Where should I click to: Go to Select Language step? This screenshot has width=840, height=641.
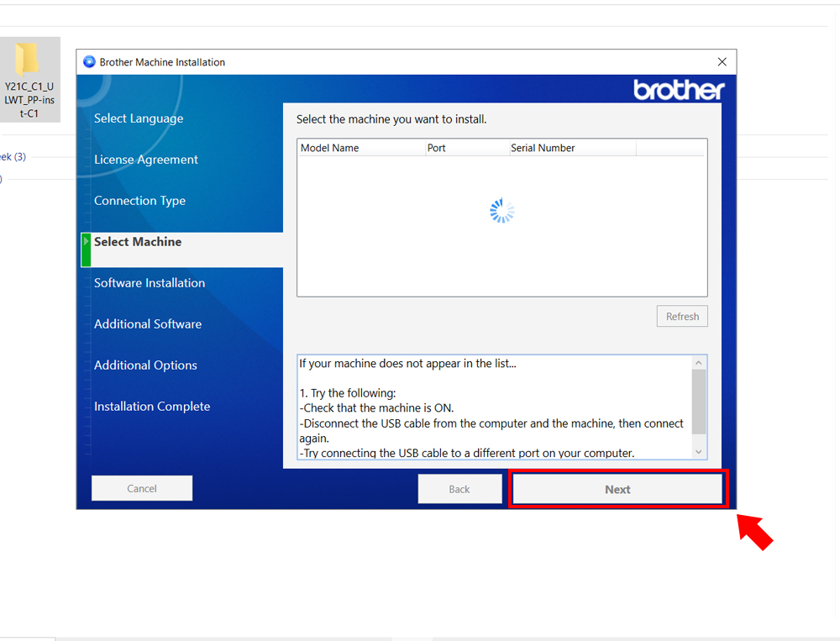[x=139, y=118]
